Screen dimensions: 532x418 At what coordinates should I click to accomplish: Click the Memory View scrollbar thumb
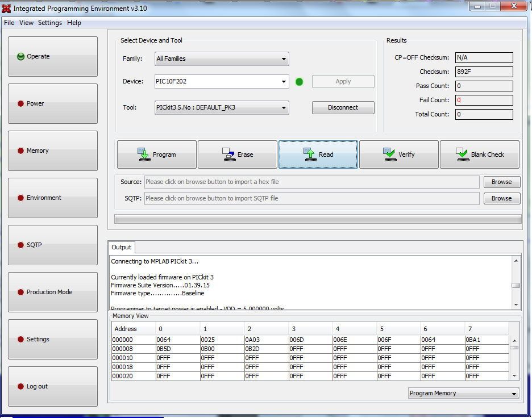[514, 348]
